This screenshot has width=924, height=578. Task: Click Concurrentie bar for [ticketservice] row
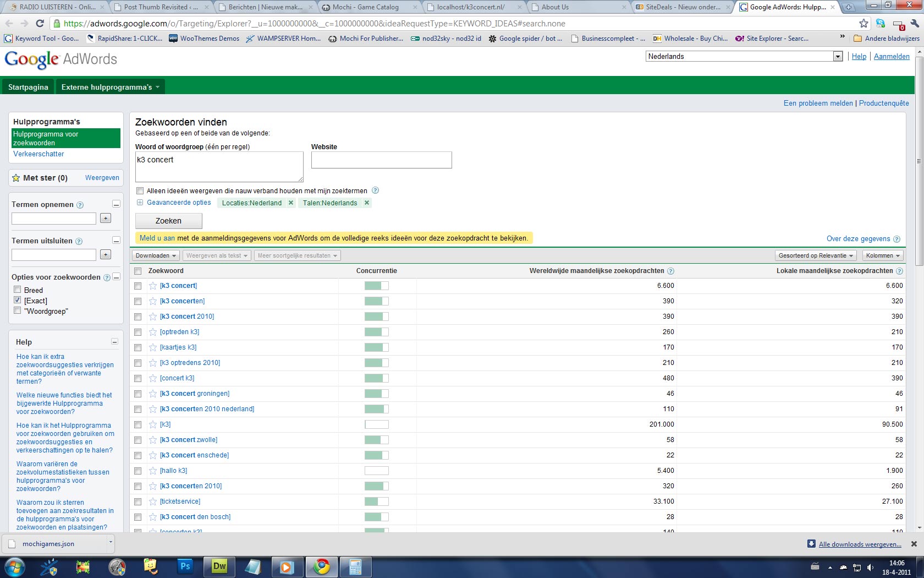pyautogui.click(x=376, y=501)
